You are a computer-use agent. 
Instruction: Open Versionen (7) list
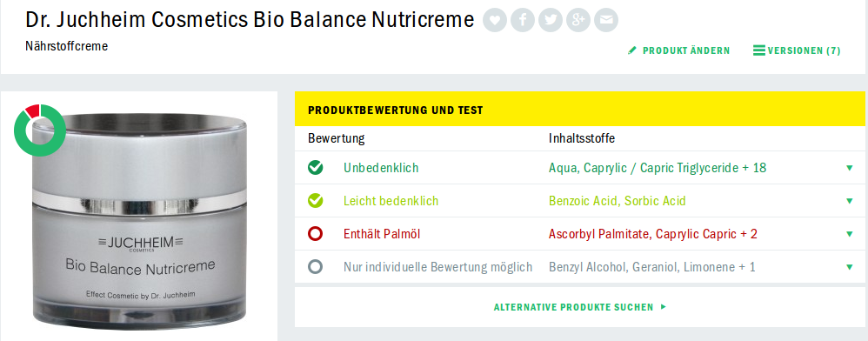[798, 50]
